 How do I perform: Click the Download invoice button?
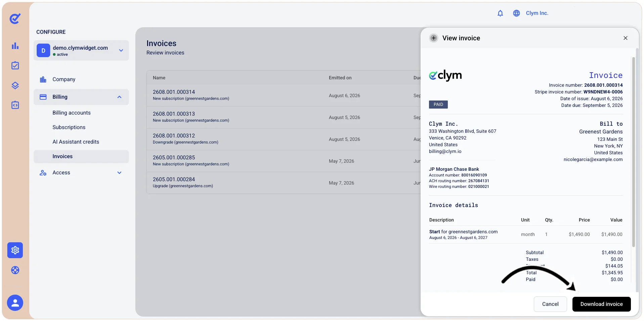point(601,304)
